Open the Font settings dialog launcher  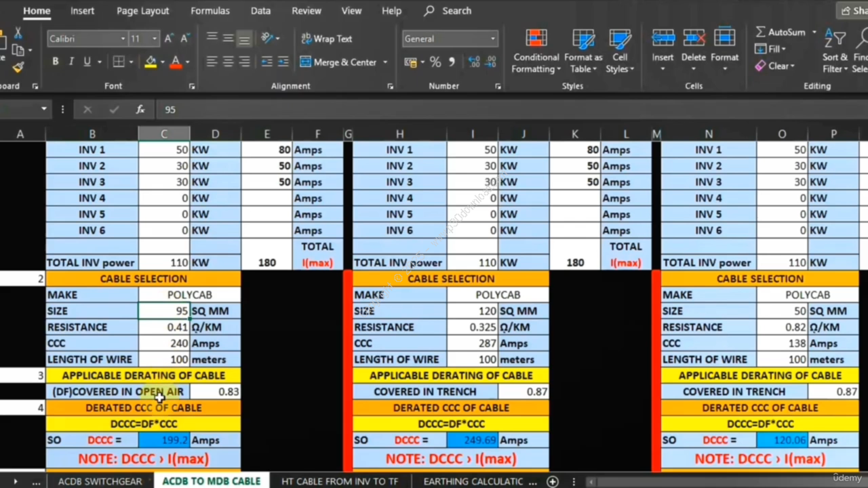coord(192,87)
